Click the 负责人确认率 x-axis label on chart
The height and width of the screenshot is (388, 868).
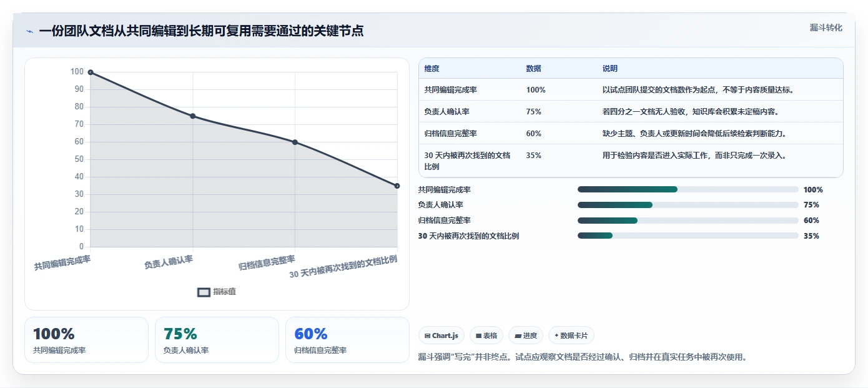[x=169, y=262]
